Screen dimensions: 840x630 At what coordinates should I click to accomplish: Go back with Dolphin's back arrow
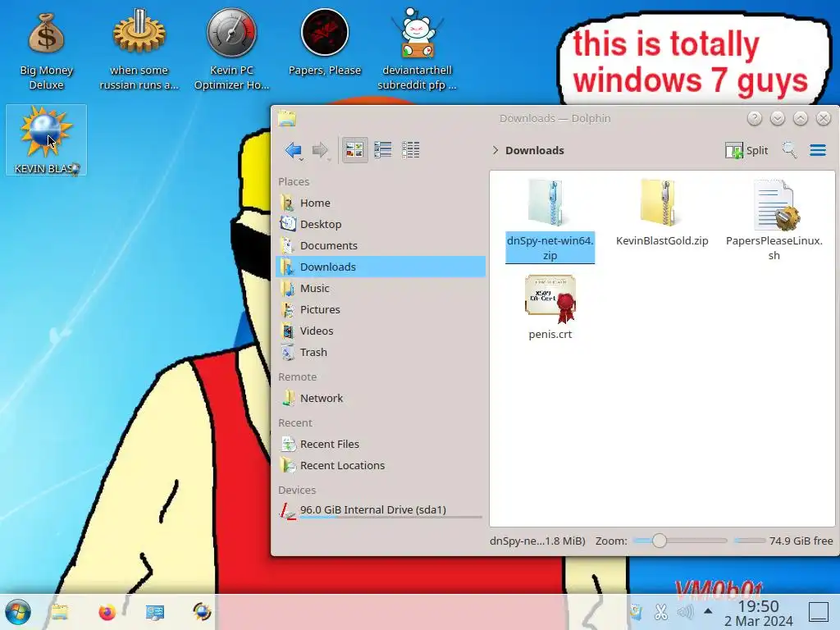[294, 150]
